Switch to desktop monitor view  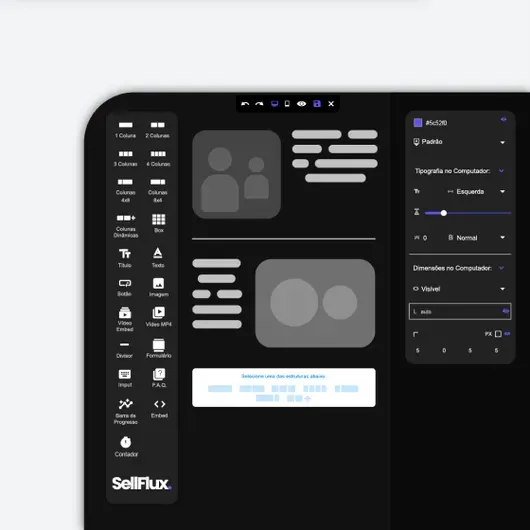[x=274, y=104]
